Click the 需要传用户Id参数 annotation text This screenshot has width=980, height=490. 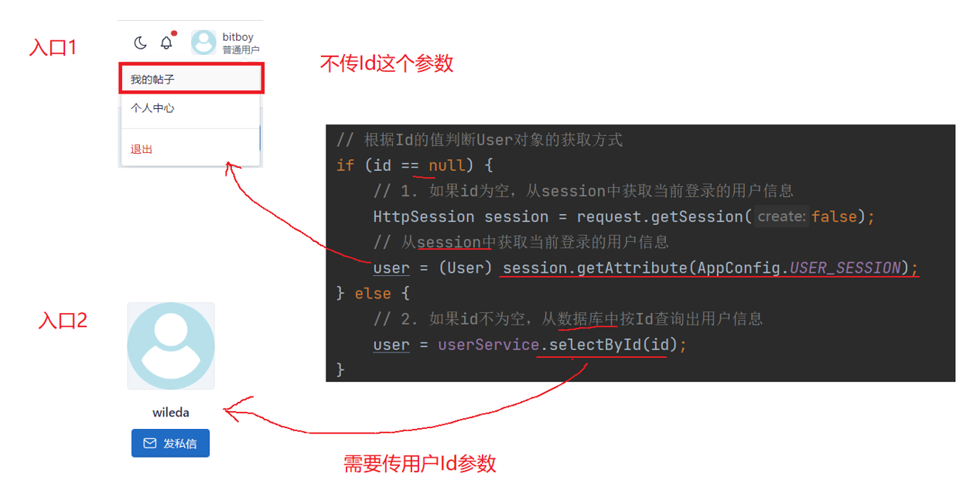tap(420, 464)
